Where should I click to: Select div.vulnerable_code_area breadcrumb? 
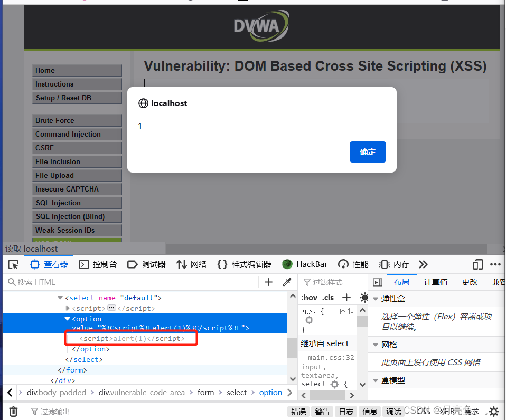click(142, 393)
